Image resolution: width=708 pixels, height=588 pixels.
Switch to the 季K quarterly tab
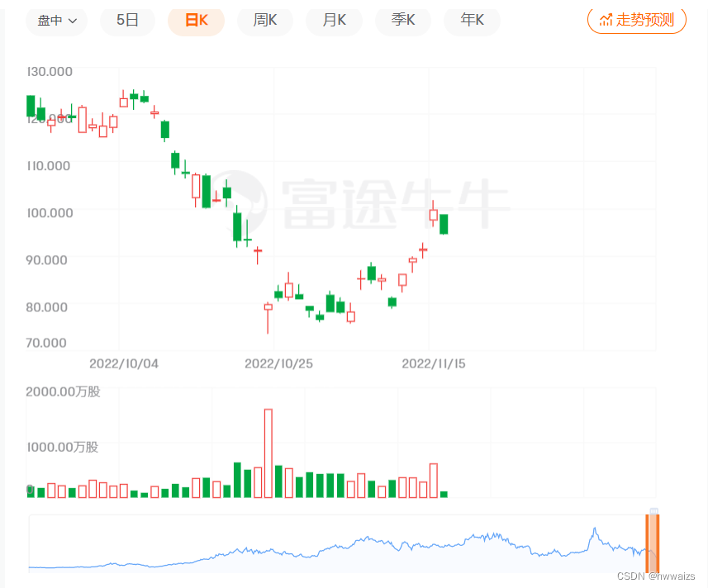tap(403, 21)
